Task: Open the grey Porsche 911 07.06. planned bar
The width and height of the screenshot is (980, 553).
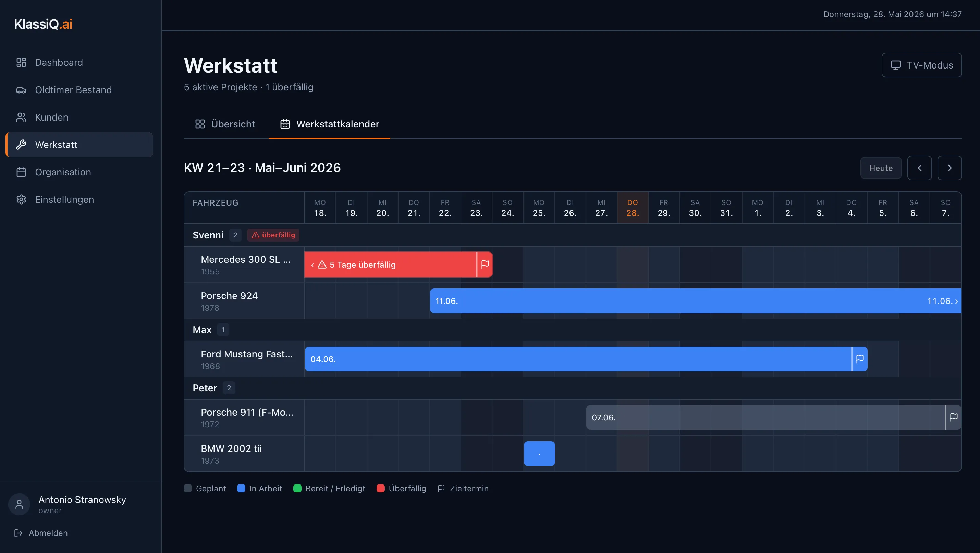Action: pyautogui.click(x=773, y=417)
